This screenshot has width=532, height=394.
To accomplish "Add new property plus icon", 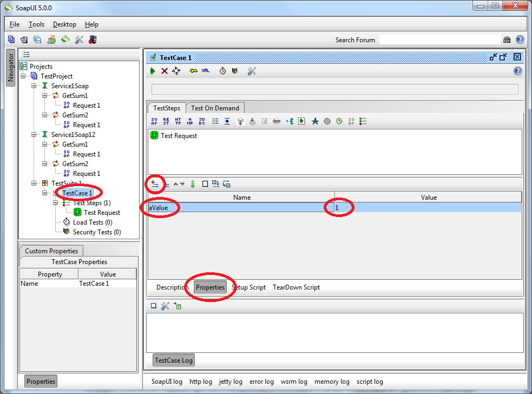I will [x=155, y=184].
